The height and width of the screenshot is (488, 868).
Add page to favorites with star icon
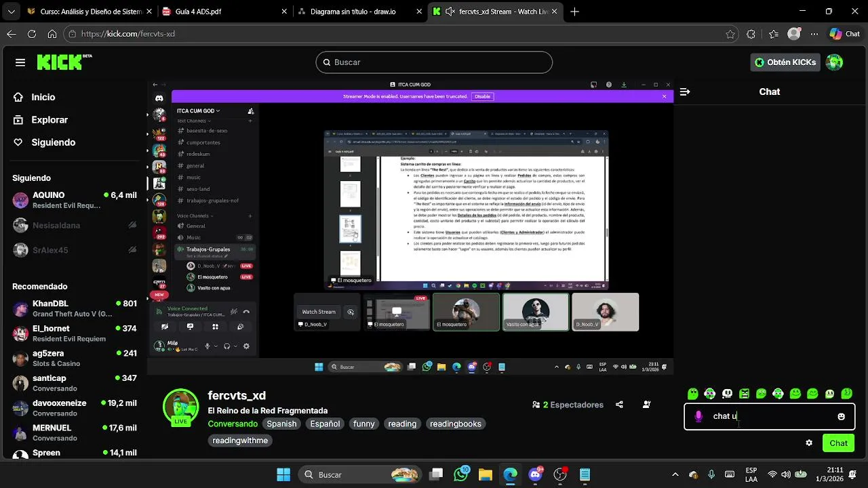[730, 34]
